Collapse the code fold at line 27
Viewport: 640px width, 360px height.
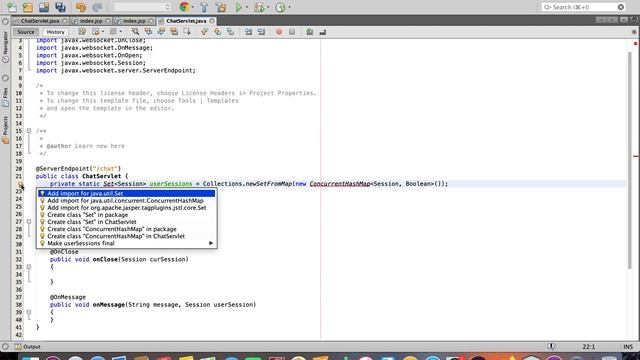click(29, 222)
